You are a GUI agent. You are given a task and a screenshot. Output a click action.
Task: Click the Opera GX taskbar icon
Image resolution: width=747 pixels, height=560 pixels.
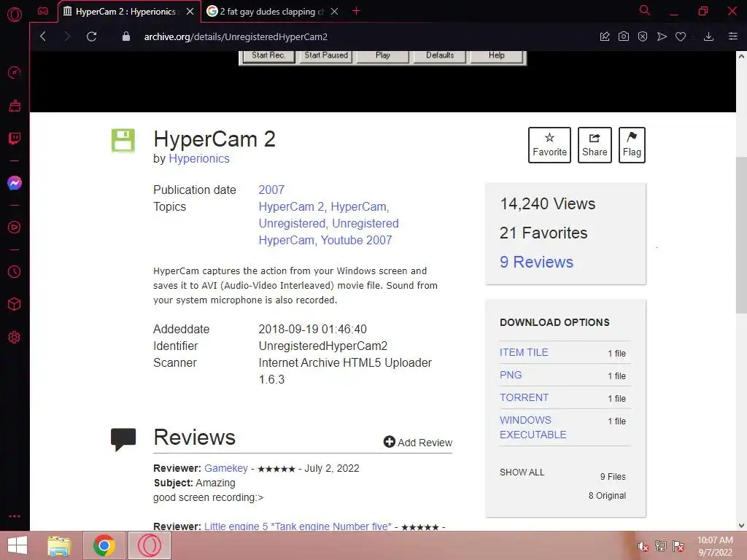(x=149, y=545)
